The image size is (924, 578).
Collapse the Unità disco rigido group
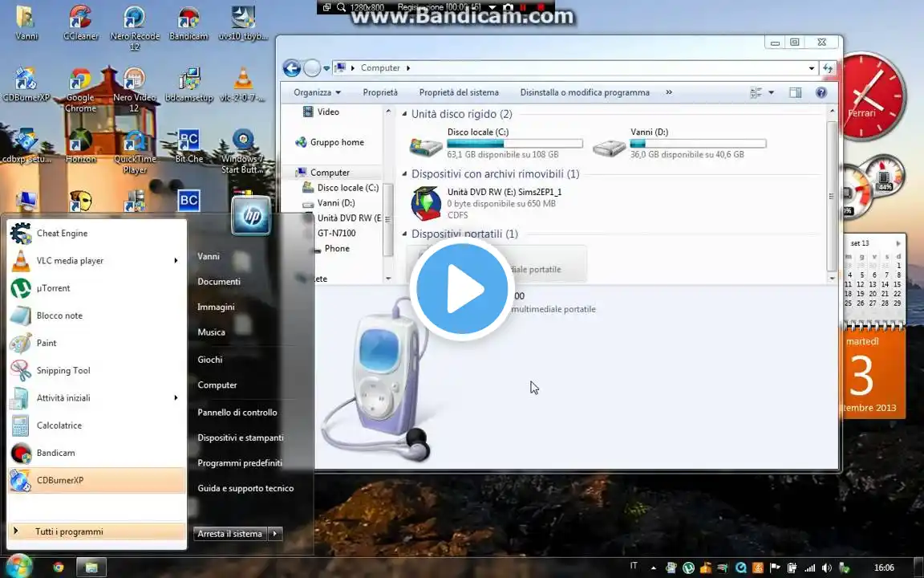404,115
